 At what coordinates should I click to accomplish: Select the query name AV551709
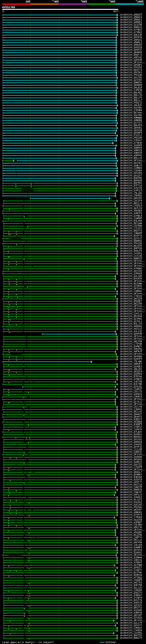coord(8,8)
